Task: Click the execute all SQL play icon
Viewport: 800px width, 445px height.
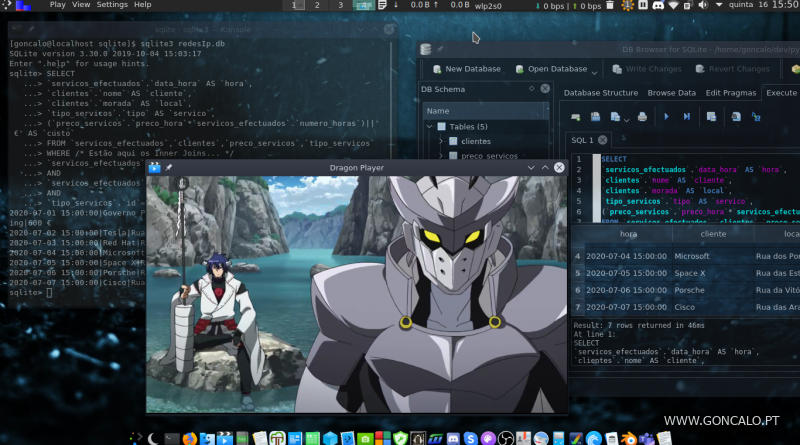Action: point(667,117)
